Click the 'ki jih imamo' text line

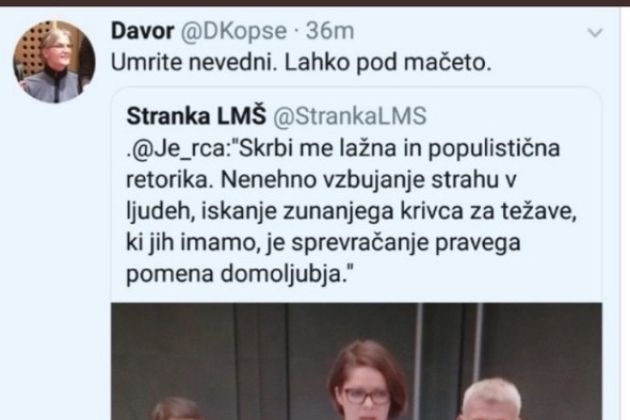(323, 243)
